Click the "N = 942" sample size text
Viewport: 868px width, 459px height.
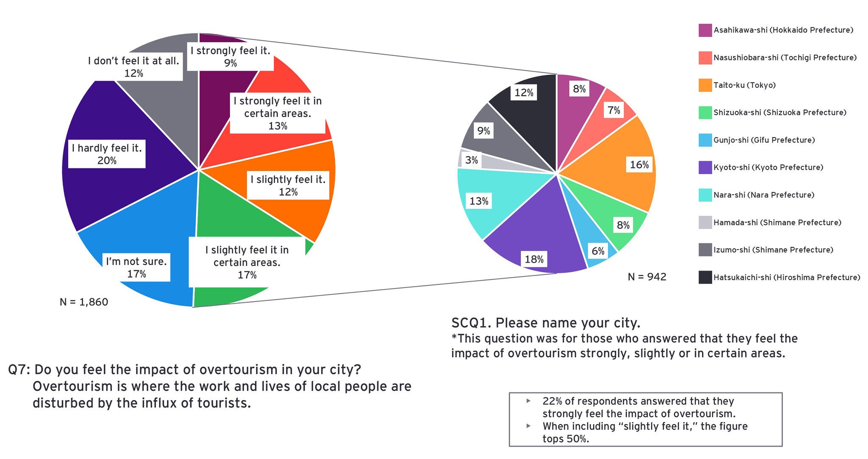(x=647, y=277)
